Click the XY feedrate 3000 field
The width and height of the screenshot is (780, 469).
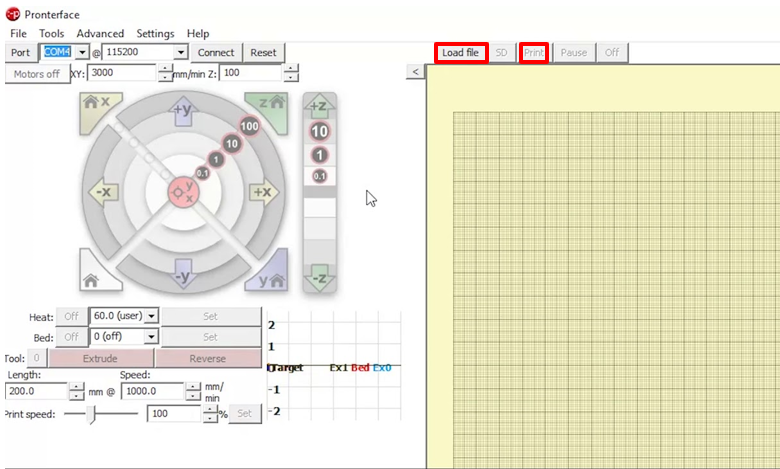click(123, 73)
